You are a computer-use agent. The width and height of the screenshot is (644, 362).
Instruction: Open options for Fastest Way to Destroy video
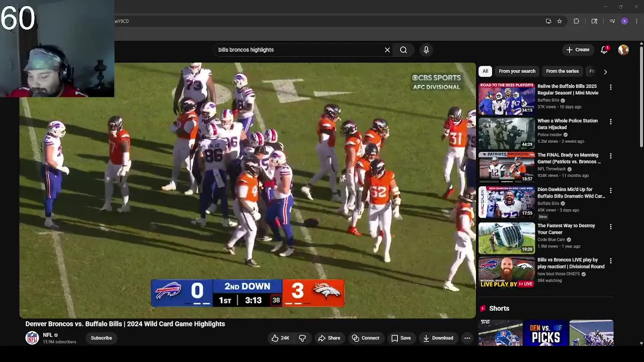point(611,227)
